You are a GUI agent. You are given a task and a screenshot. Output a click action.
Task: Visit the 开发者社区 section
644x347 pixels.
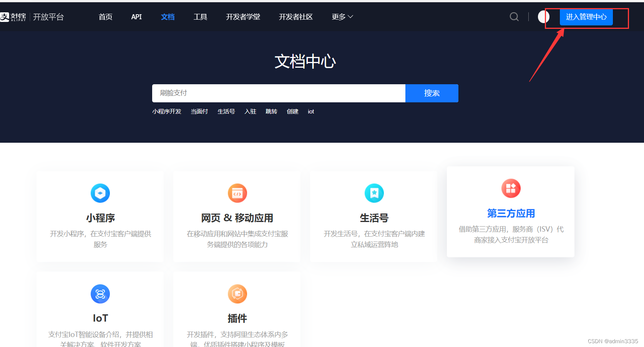pyautogui.click(x=295, y=17)
